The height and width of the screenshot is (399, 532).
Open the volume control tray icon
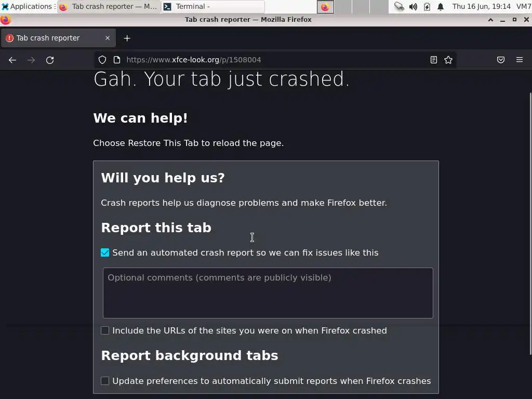(x=413, y=7)
